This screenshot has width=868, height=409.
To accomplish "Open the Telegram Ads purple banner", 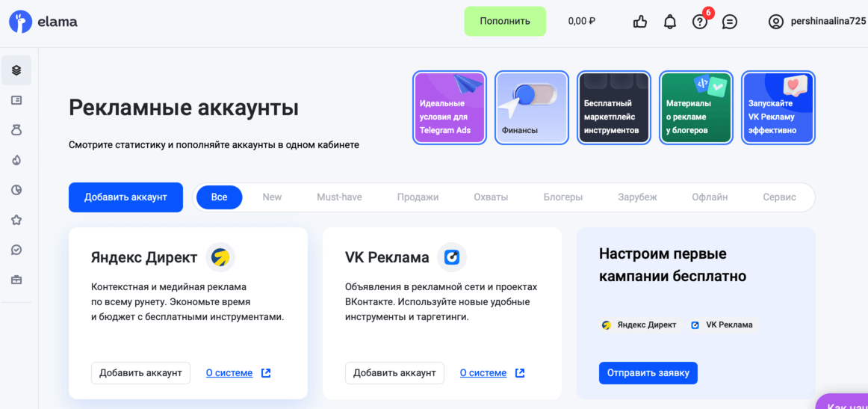I will click(x=450, y=108).
